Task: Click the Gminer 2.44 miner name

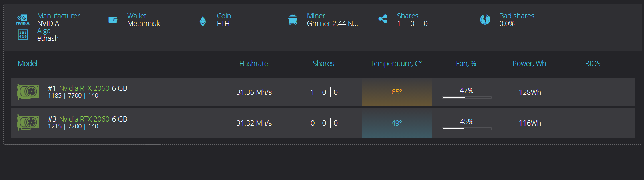Action: [332, 24]
